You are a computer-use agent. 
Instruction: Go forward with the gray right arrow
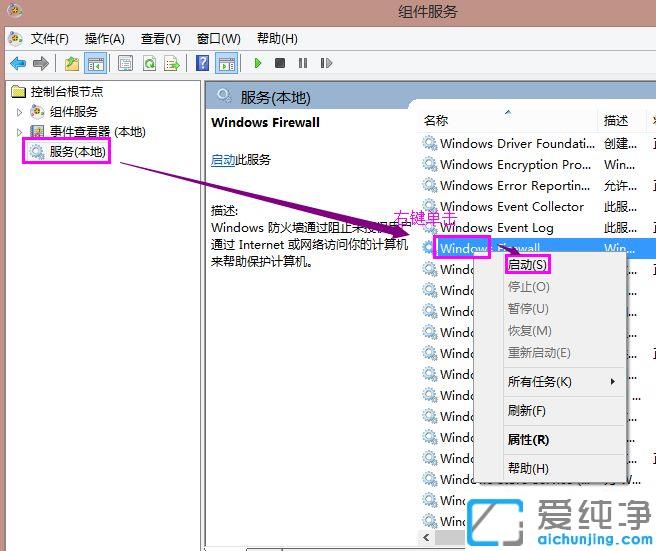pos(41,64)
